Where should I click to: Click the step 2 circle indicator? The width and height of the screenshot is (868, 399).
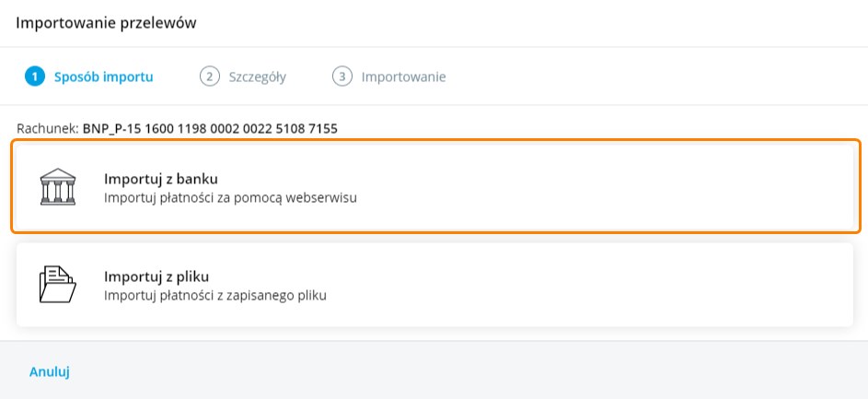click(209, 76)
